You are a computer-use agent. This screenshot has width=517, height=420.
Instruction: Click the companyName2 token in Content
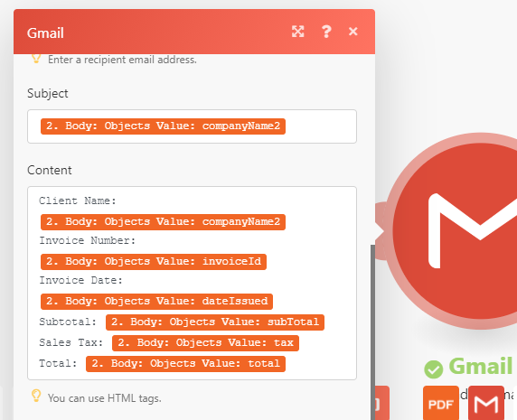[x=163, y=221]
